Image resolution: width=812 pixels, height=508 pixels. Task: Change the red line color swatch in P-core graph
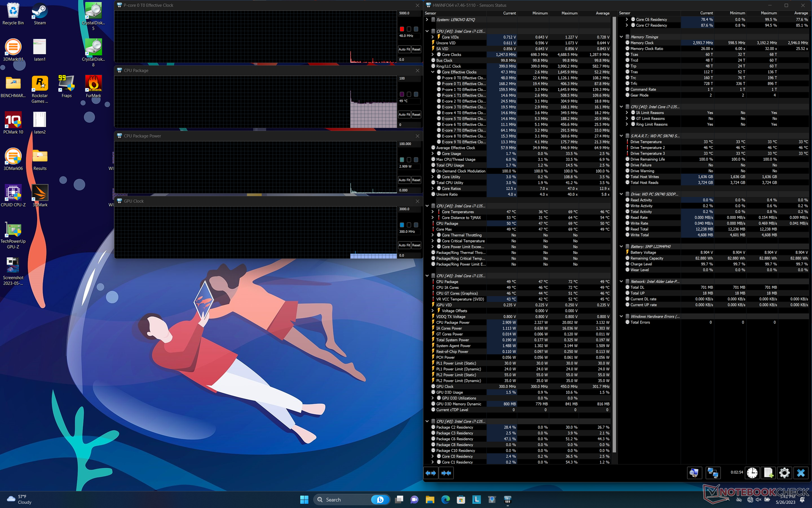coord(402,29)
